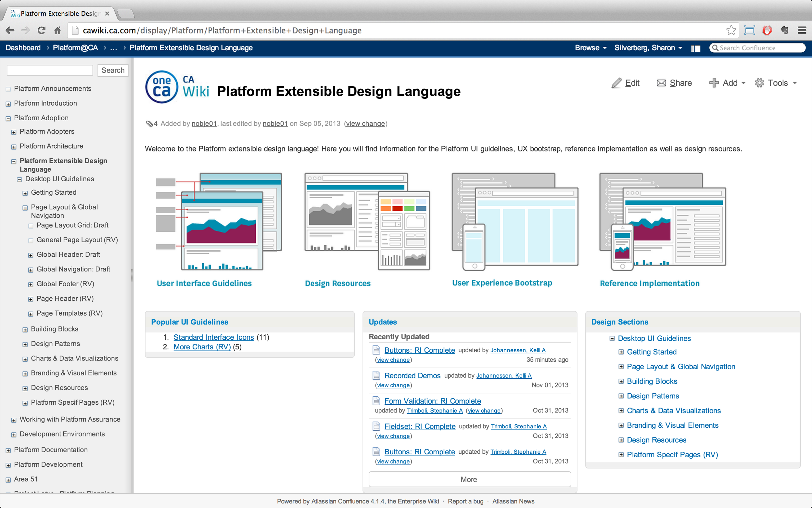Expand Building Blocks in Design Sections
The height and width of the screenshot is (508, 812).
click(x=621, y=381)
